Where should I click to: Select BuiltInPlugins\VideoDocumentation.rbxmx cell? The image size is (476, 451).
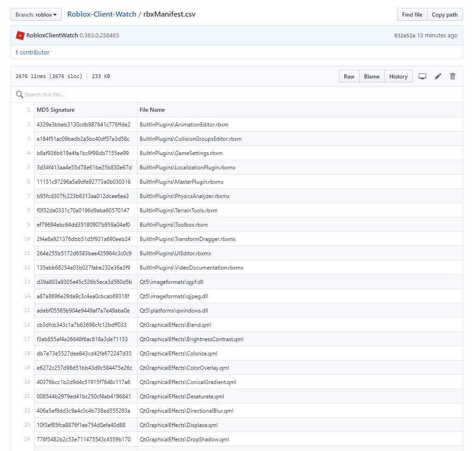(x=300, y=267)
